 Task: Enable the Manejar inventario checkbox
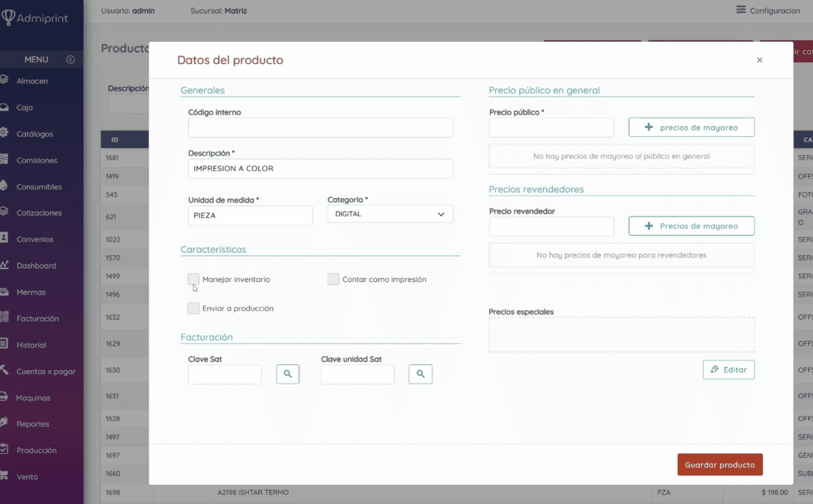193,279
